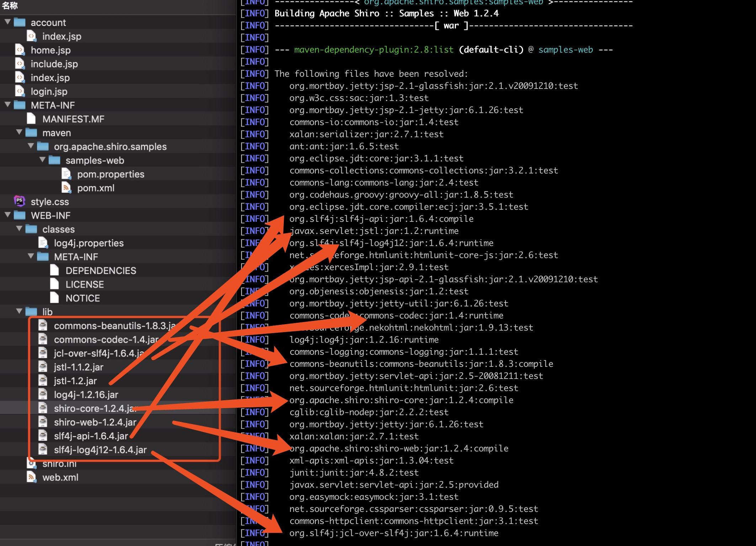Select the commons-codec-1.4.jar file
756x546 pixels.
pyautogui.click(x=118, y=339)
